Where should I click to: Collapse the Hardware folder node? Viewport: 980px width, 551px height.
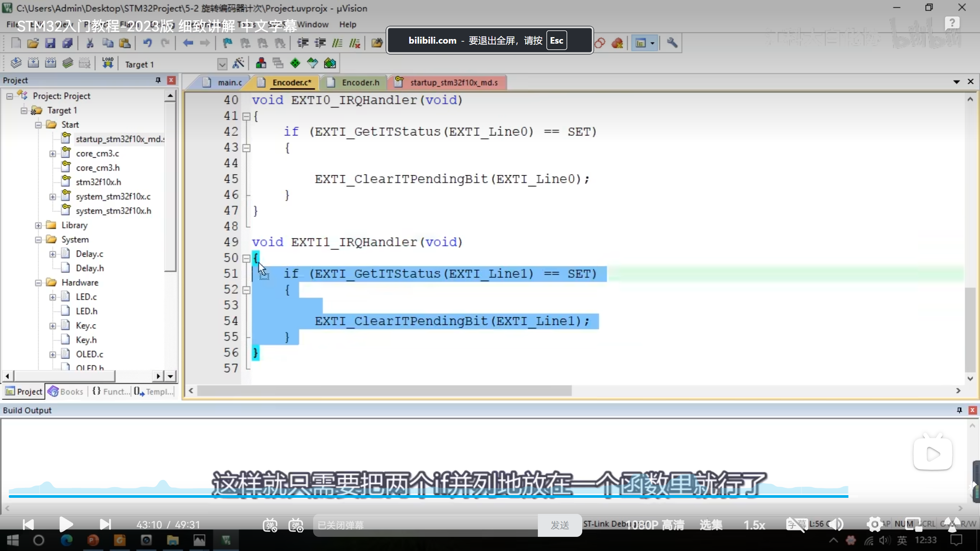[38, 283]
